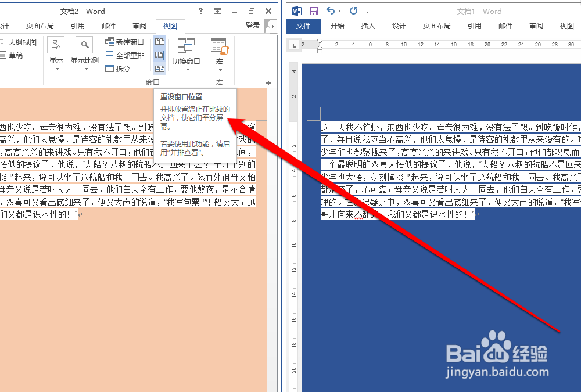Click the vertical ruler in 文档1
The image size is (581, 392).
point(293,228)
